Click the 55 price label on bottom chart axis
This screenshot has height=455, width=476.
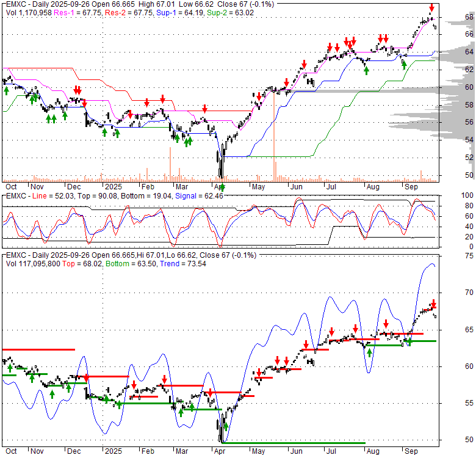point(469,403)
